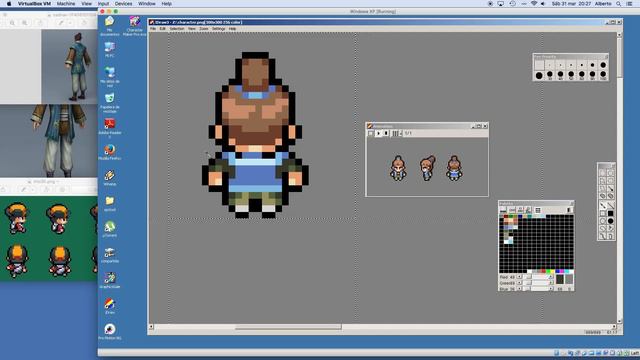Image resolution: width=640 pixels, height=360 pixels.
Task: Select the straight line tool in the toolbox
Action: [611, 205]
